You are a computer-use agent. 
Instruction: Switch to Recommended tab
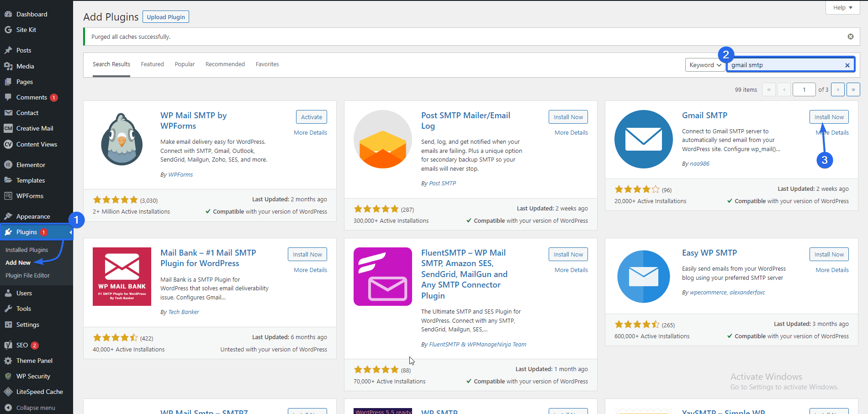pyautogui.click(x=225, y=64)
